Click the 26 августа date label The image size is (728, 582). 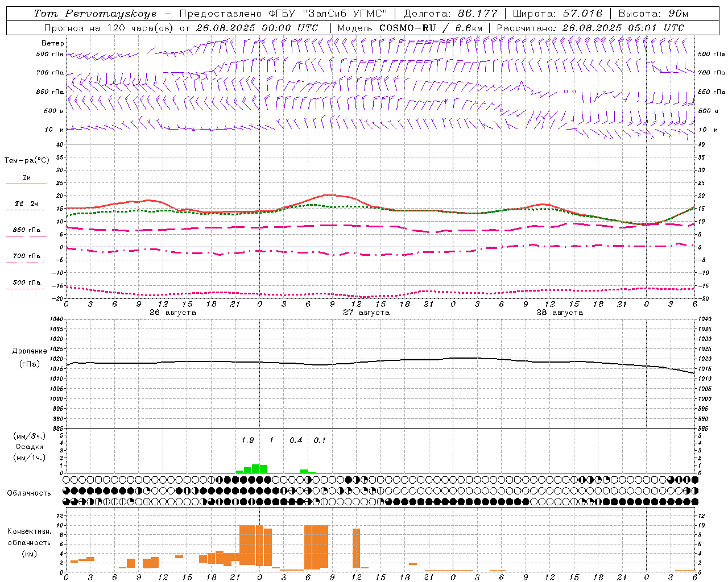pos(172,313)
